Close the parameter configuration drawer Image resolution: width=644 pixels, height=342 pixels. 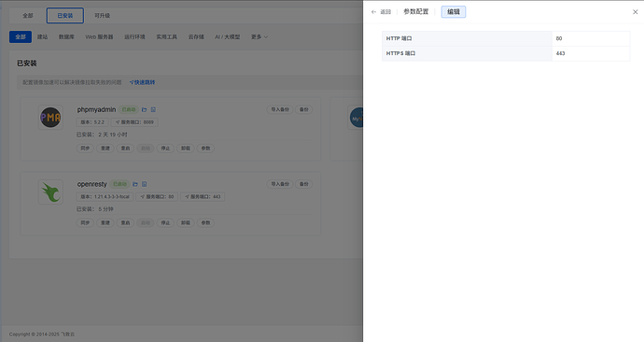pos(635,12)
